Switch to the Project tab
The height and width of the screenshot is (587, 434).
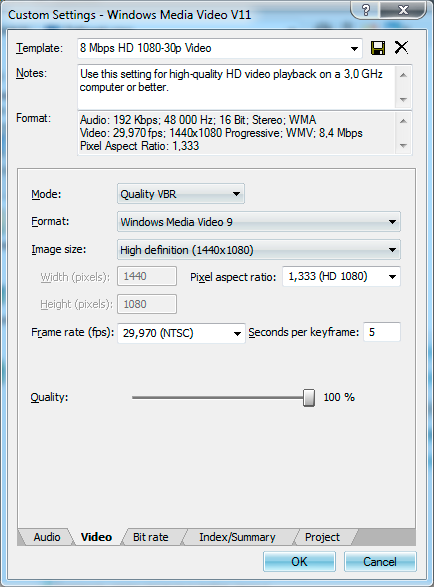[322, 537]
